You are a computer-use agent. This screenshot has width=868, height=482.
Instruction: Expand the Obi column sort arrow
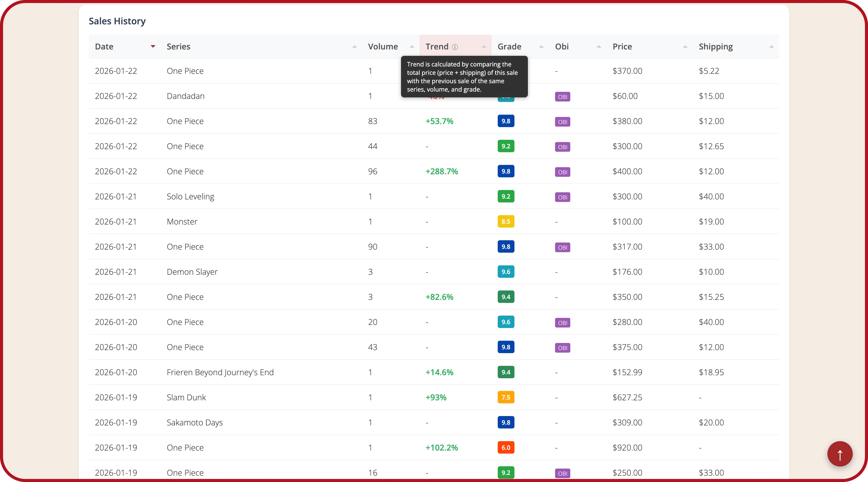pyautogui.click(x=599, y=46)
